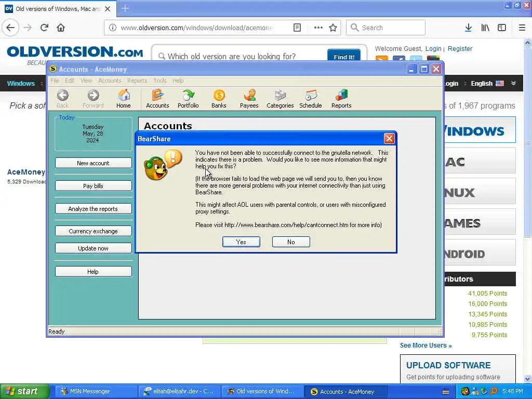Open the AceMoney Reports menu

coord(137,81)
